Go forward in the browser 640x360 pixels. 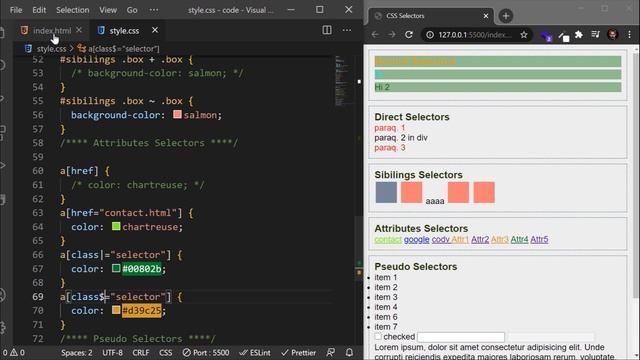pos(392,35)
